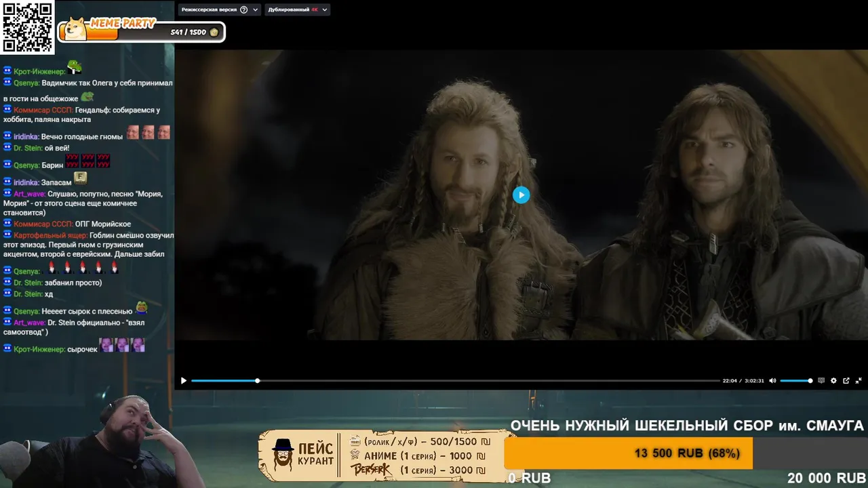Resume playback with the bottom-left play button
868x488 pixels.
[183, 381]
